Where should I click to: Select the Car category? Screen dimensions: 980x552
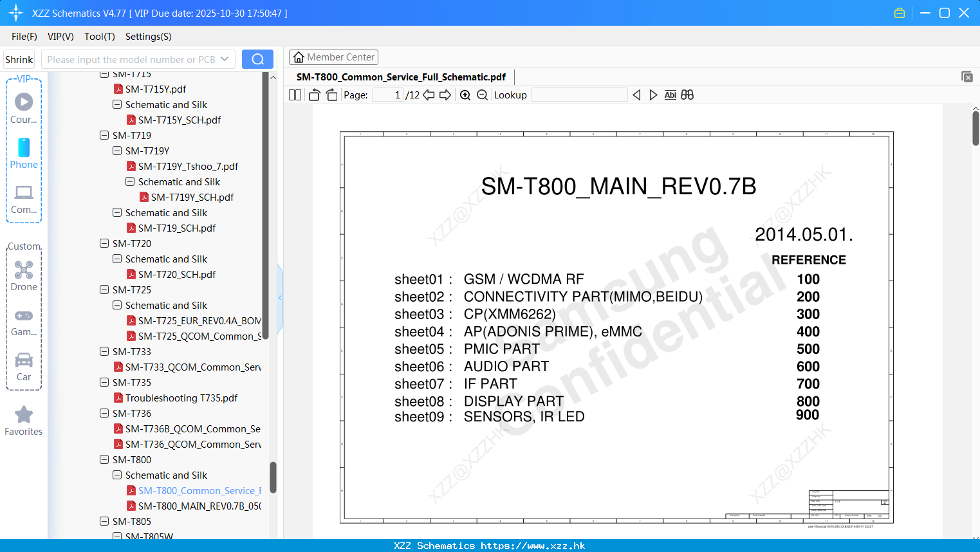click(x=24, y=367)
